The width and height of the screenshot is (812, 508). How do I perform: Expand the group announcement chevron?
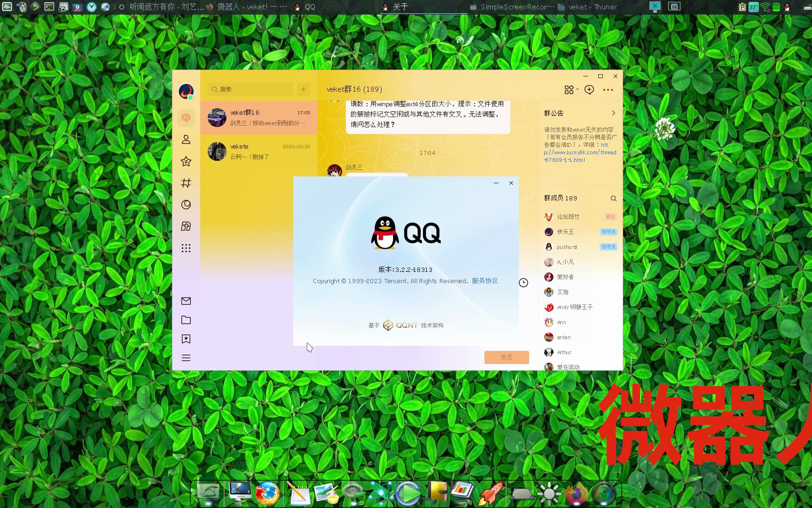[x=613, y=113]
